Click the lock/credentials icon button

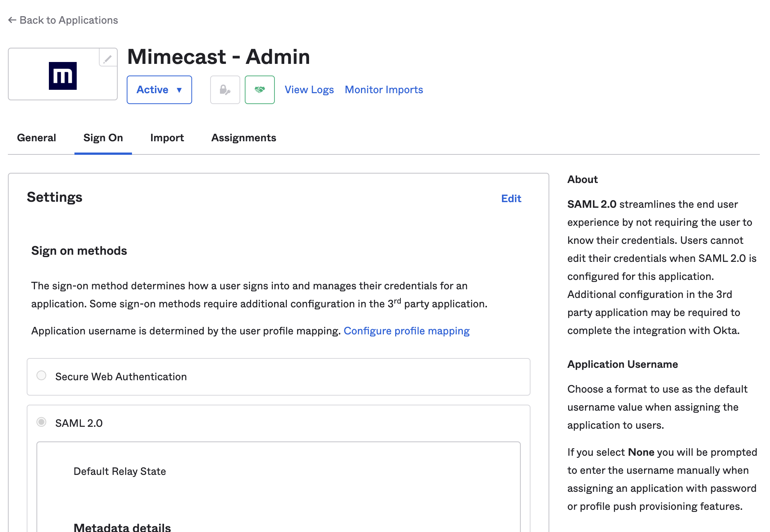pyautogui.click(x=225, y=89)
